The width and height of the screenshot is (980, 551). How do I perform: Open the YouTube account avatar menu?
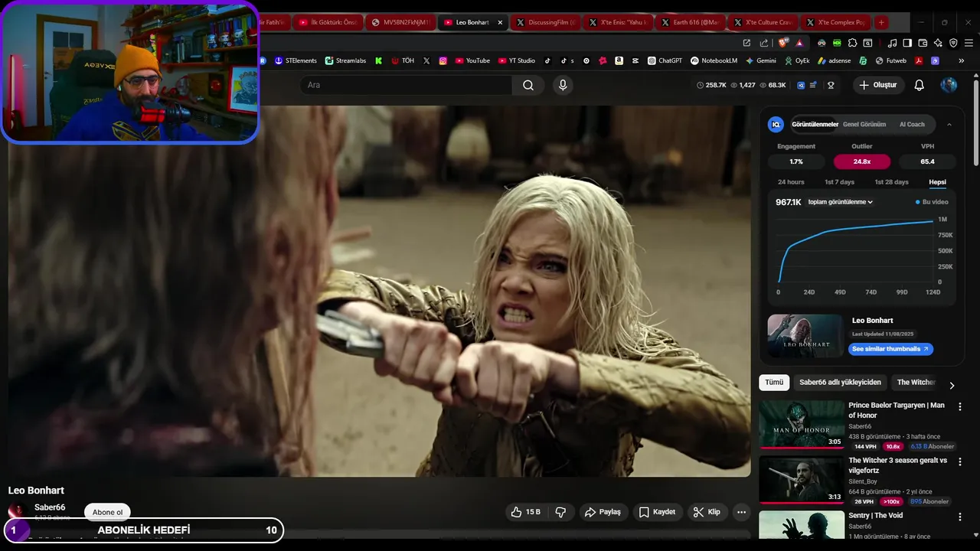click(949, 85)
